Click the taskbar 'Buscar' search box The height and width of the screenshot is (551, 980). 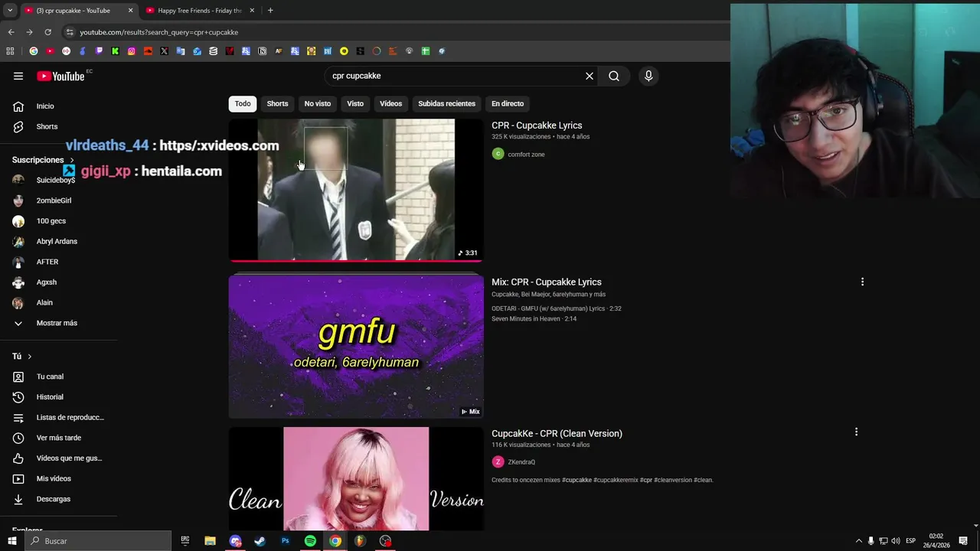pos(98,541)
